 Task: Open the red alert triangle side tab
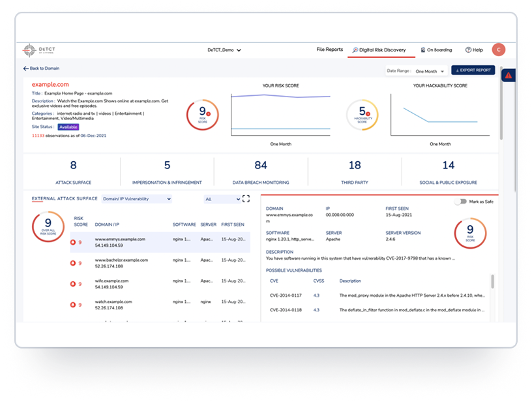[509, 76]
